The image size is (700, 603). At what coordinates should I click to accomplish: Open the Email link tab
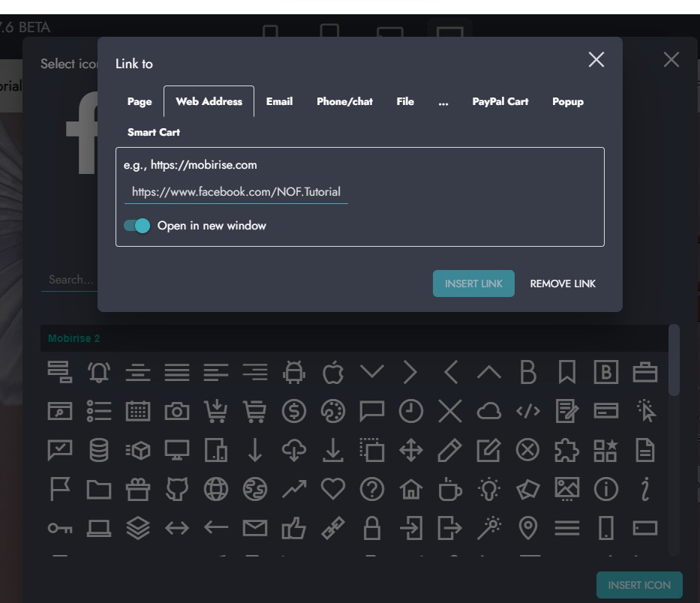tap(279, 102)
